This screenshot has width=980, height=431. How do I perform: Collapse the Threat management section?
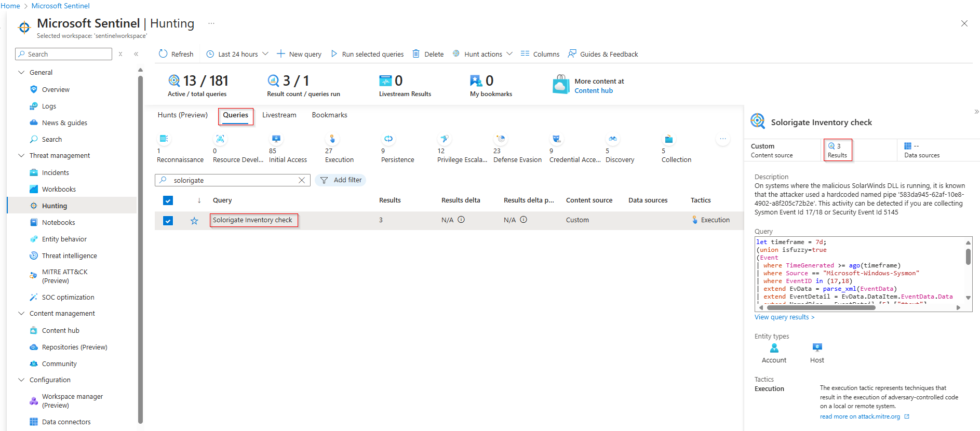[x=21, y=155]
